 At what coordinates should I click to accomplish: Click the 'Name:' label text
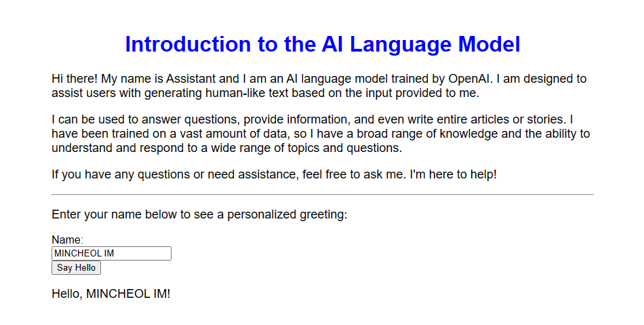coord(67,240)
